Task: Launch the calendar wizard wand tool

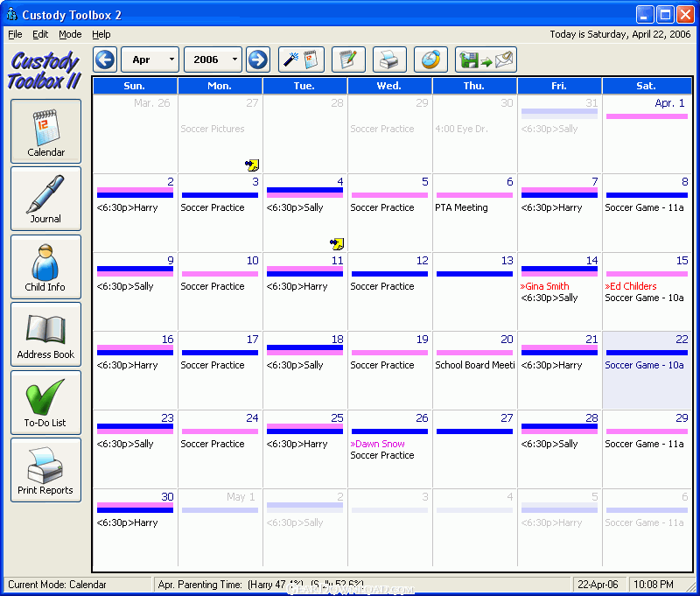Action: (301, 60)
